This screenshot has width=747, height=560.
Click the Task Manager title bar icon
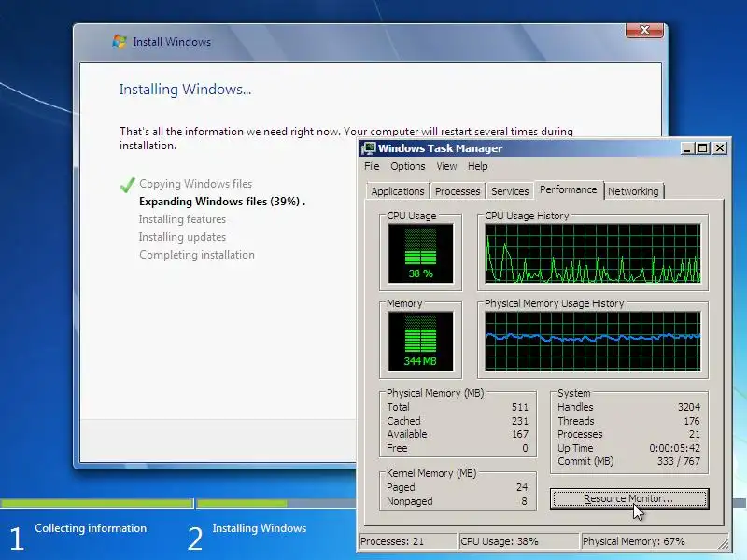[368, 148]
